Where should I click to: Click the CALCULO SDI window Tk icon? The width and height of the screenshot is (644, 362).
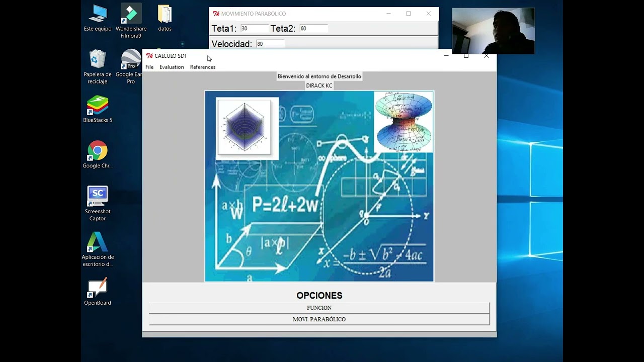tap(149, 56)
